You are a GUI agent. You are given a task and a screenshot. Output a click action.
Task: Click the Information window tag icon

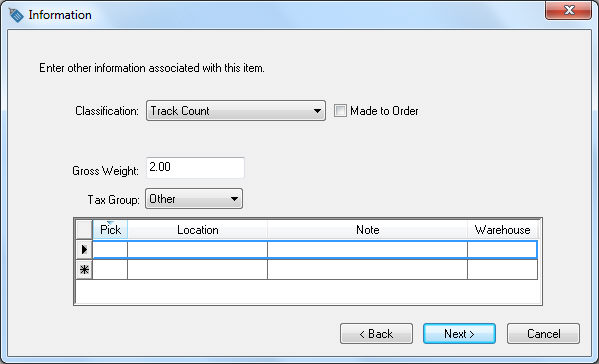[x=16, y=15]
